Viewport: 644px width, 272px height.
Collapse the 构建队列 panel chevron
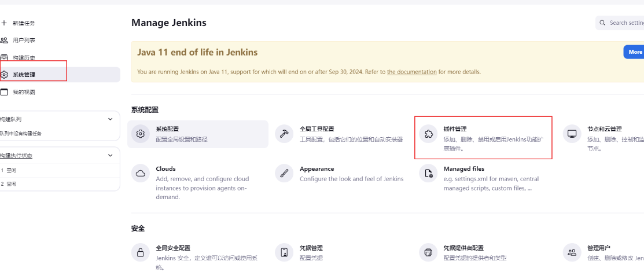[111, 119]
